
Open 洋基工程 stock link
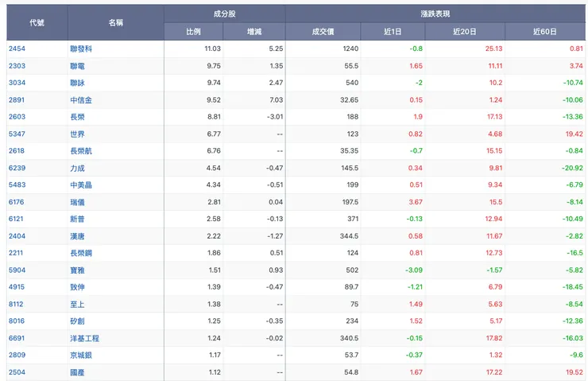click(x=85, y=339)
